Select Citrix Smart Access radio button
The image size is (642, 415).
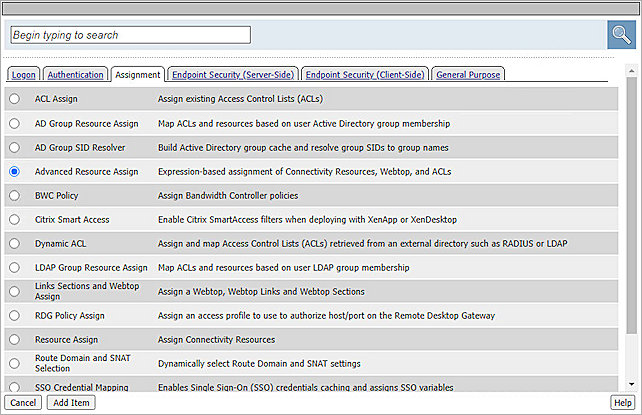pyautogui.click(x=14, y=219)
